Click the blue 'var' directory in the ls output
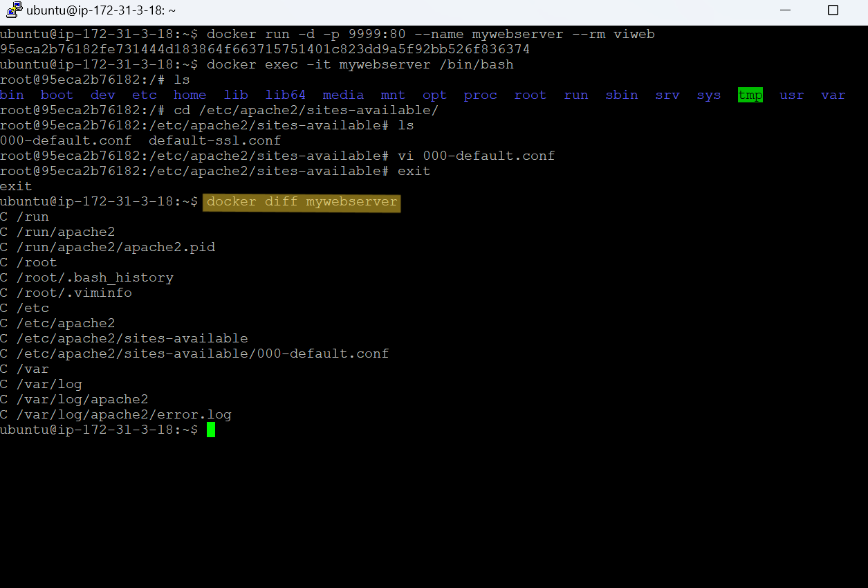Image resolution: width=868 pixels, height=588 pixels. pyautogui.click(x=833, y=95)
